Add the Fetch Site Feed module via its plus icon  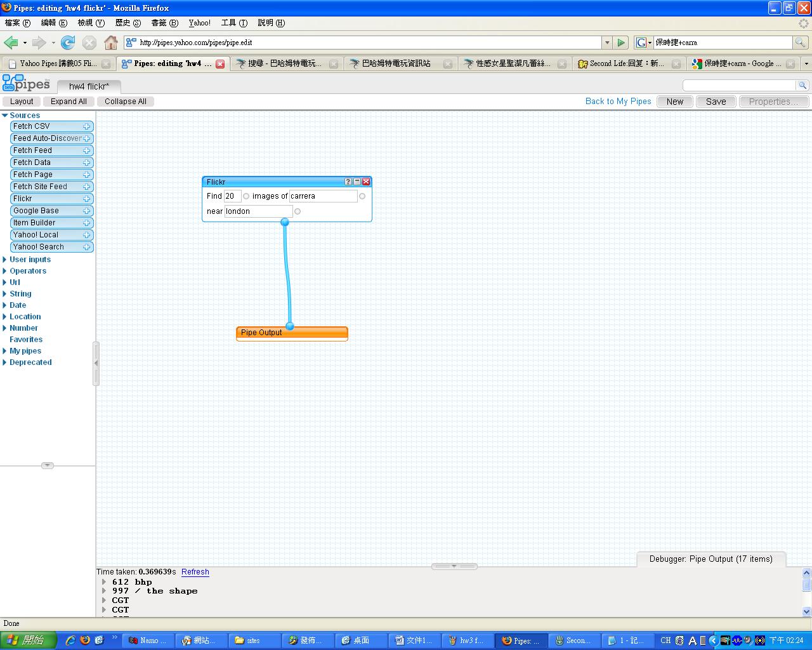click(87, 187)
